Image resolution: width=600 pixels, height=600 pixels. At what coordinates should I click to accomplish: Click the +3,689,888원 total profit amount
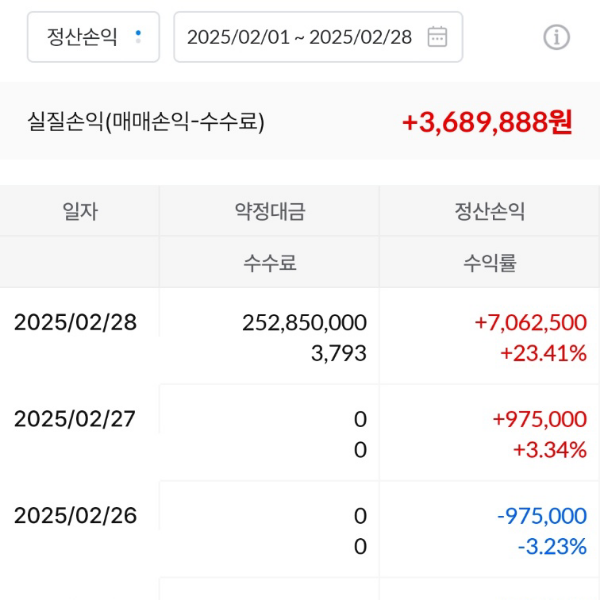pyautogui.click(x=487, y=123)
